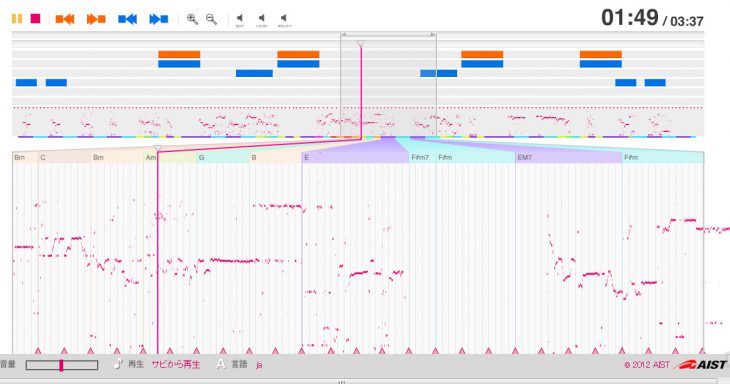Viewport: 730px width, 384px height.
Task: Zoom in with the magnifier plus icon
Action: 192,19
